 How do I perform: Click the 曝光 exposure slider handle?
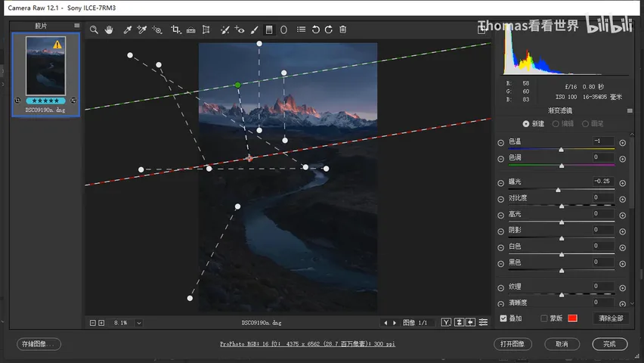click(x=558, y=191)
